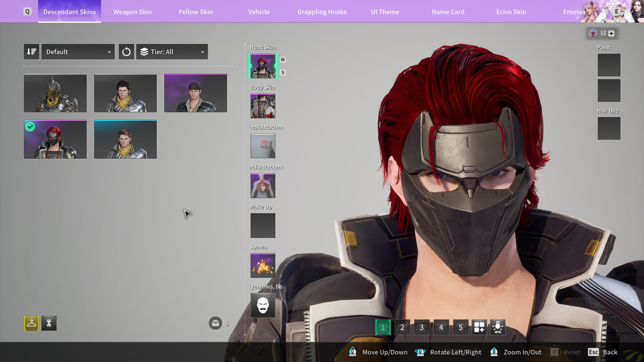Select the red-haired masked skin thumbnail

tap(55, 139)
